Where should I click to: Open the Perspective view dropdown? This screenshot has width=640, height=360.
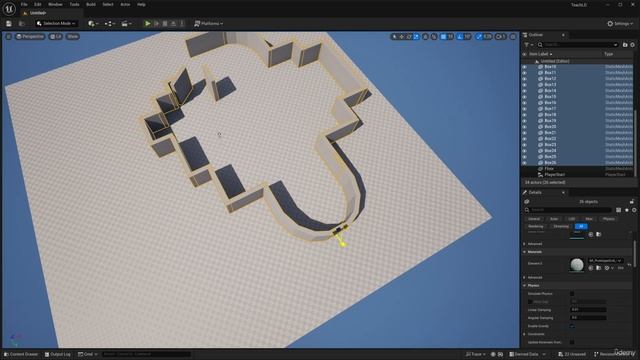click(x=30, y=37)
